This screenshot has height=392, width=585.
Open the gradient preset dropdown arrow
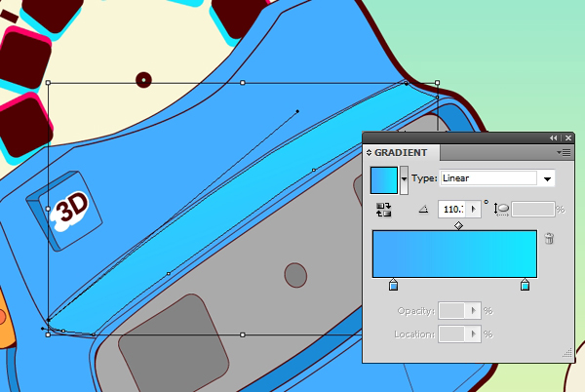coord(404,179)
